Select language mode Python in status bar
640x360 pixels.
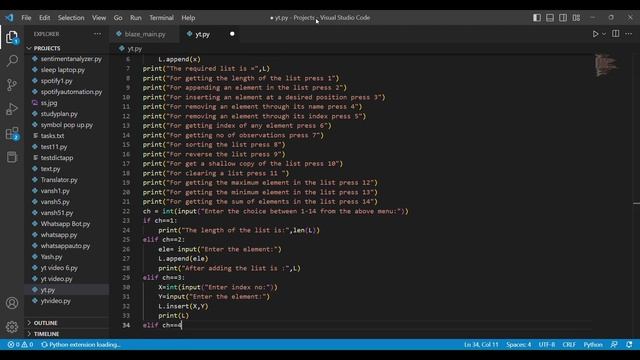coord(593,344)
